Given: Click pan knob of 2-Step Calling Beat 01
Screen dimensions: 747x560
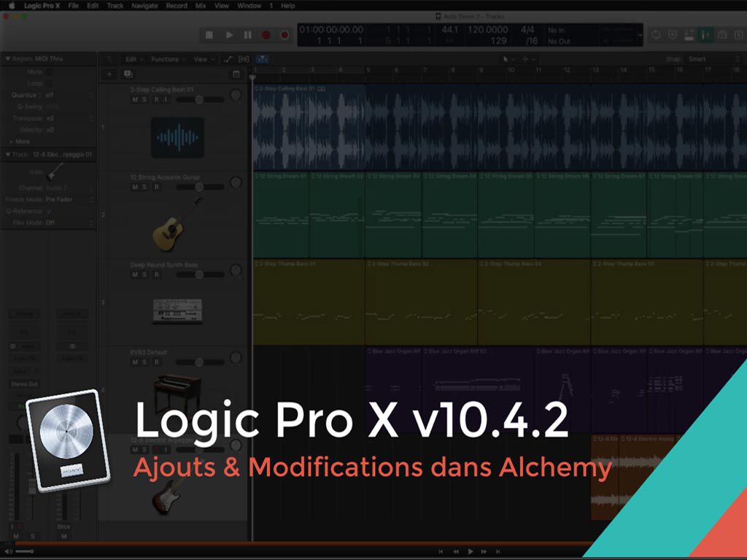Looking at the screenshot, I should point(236,96).
